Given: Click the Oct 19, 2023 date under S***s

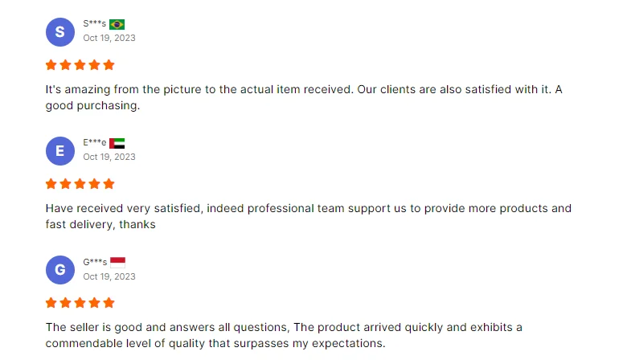Looking at the screenshot, I should pyautogui.click(x=109, y=38).
